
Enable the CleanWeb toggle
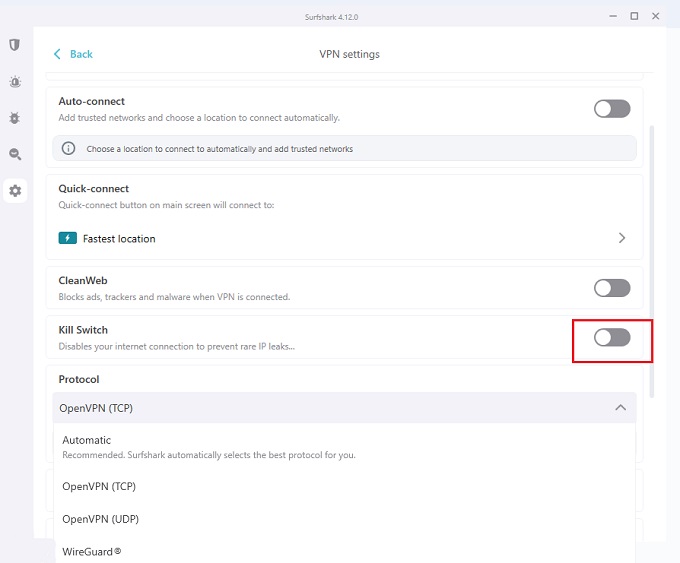(612, 288)
